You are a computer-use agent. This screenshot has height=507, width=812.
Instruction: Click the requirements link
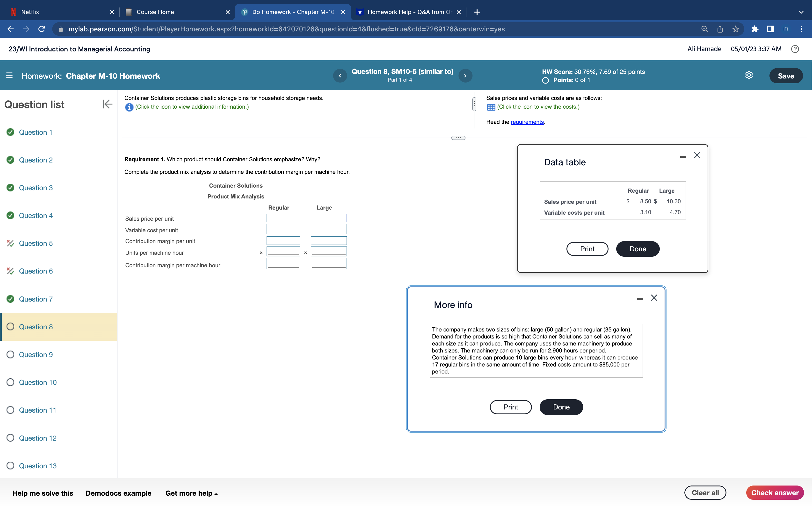click(x=527, y=122)
